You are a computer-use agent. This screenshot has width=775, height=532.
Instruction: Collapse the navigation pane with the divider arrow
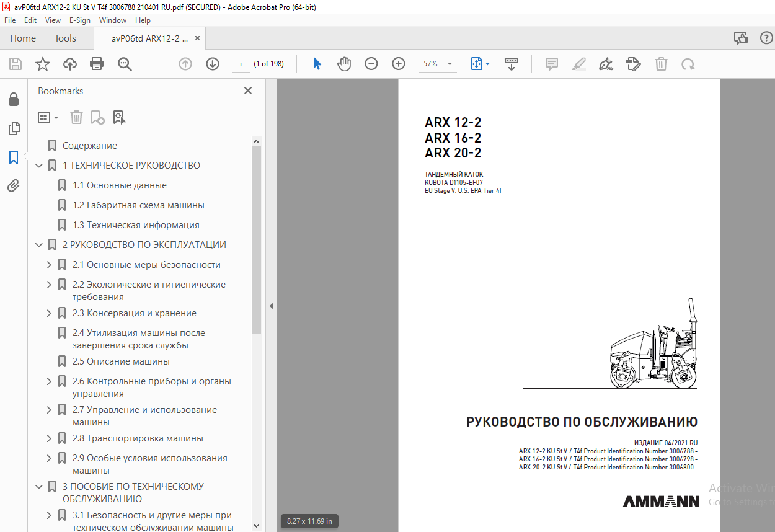point(271,306)
